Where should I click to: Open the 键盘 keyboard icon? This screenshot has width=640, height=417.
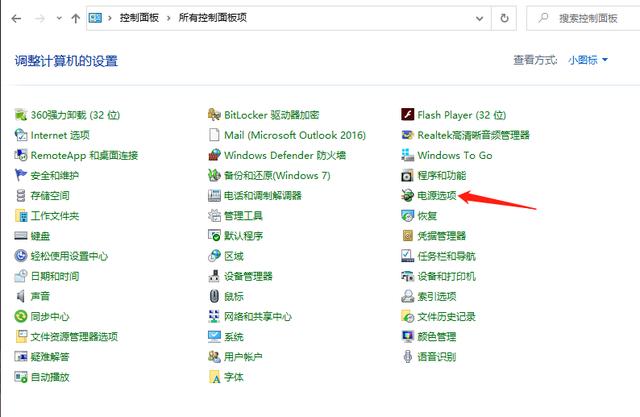20,236
